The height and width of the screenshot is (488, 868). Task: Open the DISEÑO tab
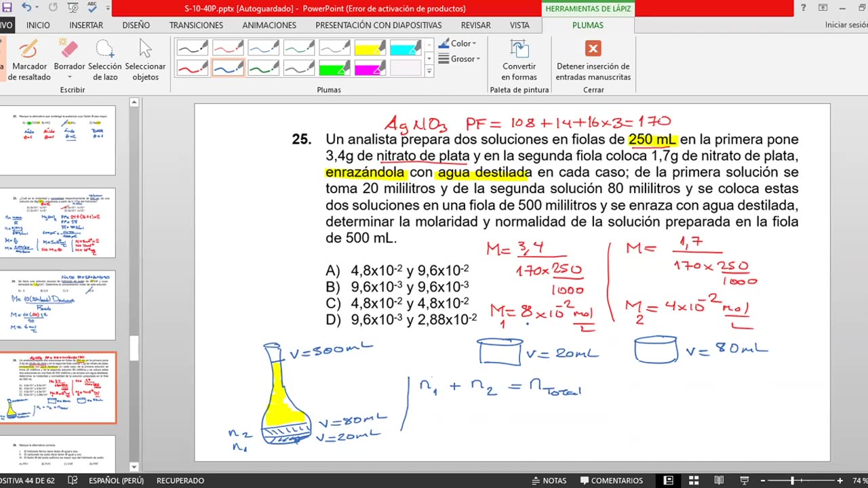pos(136,25)
